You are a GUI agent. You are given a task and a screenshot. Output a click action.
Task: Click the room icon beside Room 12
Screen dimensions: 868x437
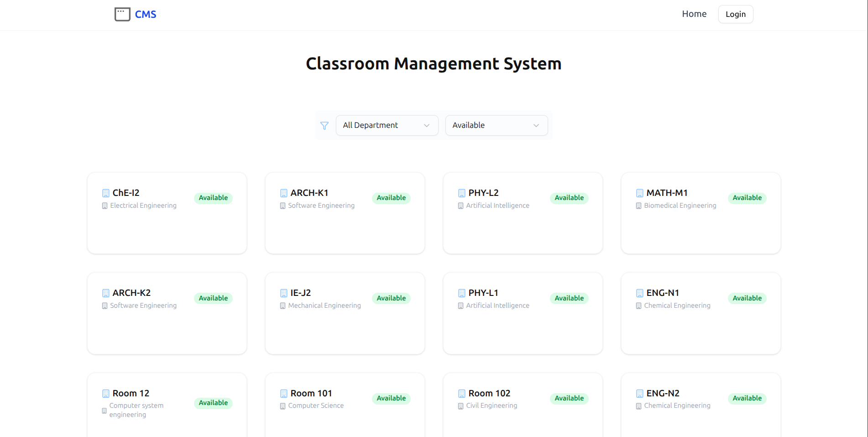tap(106, 394)
